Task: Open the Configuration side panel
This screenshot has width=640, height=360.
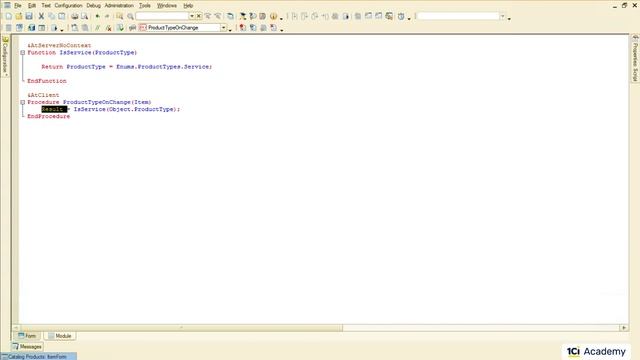Action: [x=5, y=56]
